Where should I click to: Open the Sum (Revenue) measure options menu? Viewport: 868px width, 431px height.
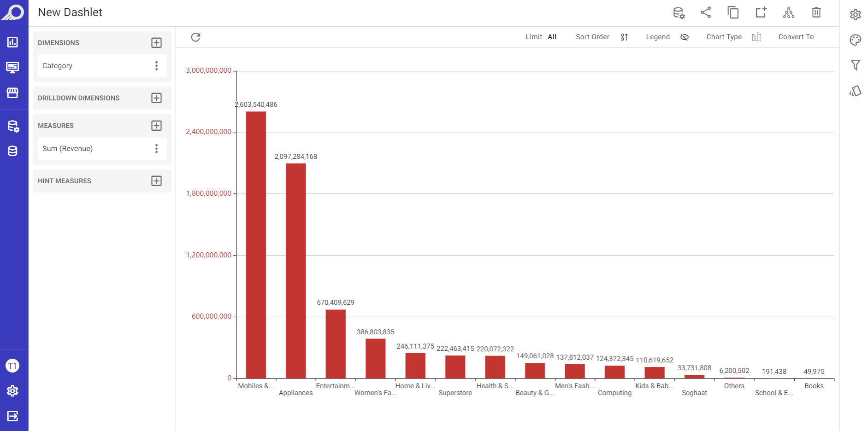(157, 149)
